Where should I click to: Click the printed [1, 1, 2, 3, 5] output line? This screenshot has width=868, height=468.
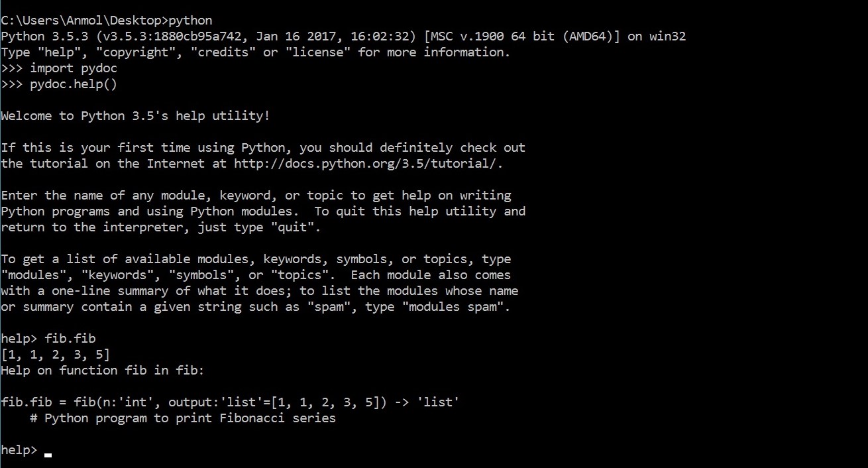(x=56, y=355)
